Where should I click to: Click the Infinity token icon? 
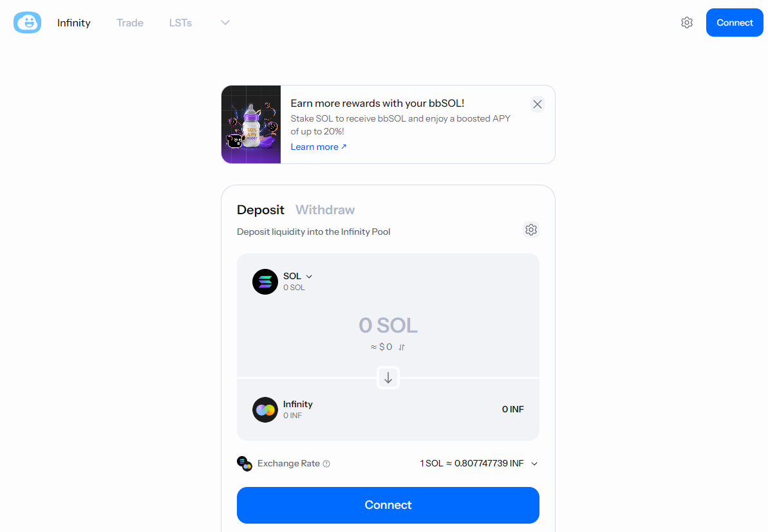[265, 410]
